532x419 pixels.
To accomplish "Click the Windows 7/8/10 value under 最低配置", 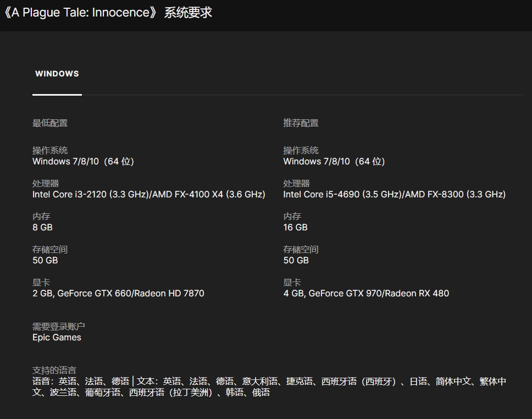I will click(x=83, y=161).
